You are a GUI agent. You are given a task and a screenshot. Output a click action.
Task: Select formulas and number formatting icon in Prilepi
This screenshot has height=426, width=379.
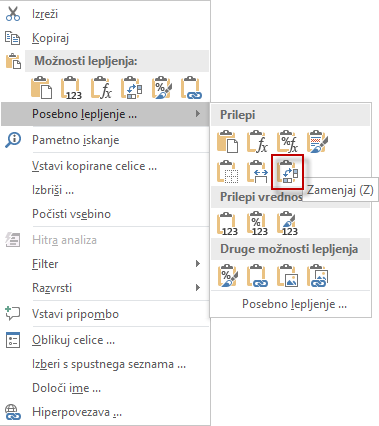pos(288,142)
